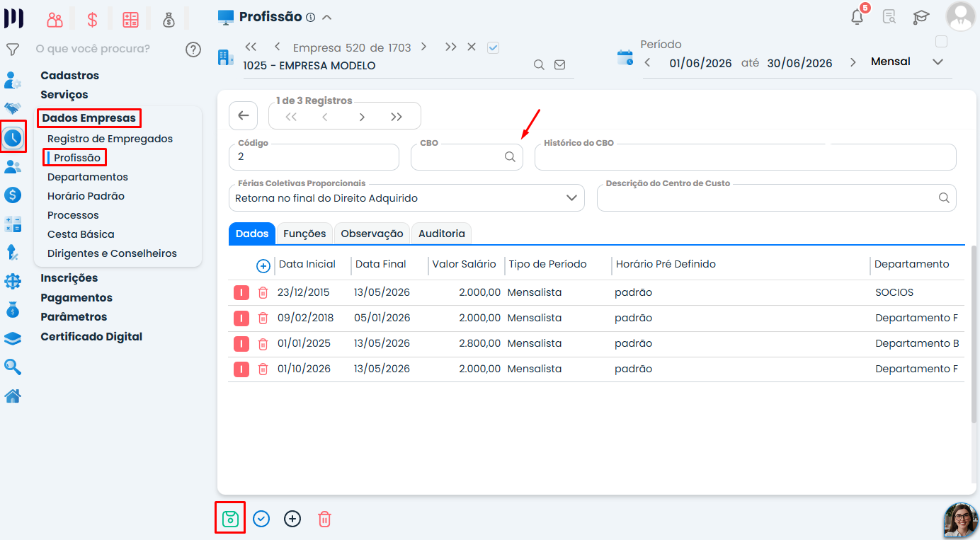Expand the Pagamentos menu section
Viewport: 980px width, 540px height.
[x=76, y=298]
